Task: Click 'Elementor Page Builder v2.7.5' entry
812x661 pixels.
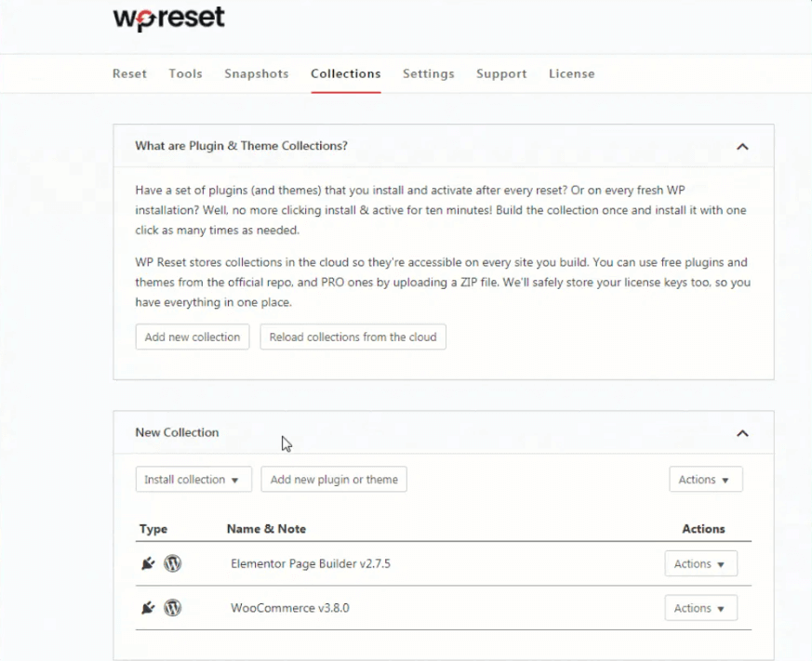Action: 311,563
